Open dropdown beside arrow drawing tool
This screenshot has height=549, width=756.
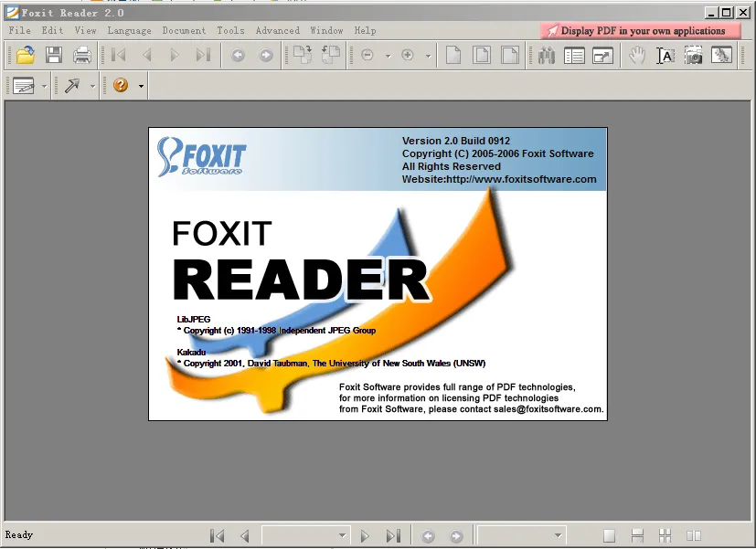(x=92, y=87)
